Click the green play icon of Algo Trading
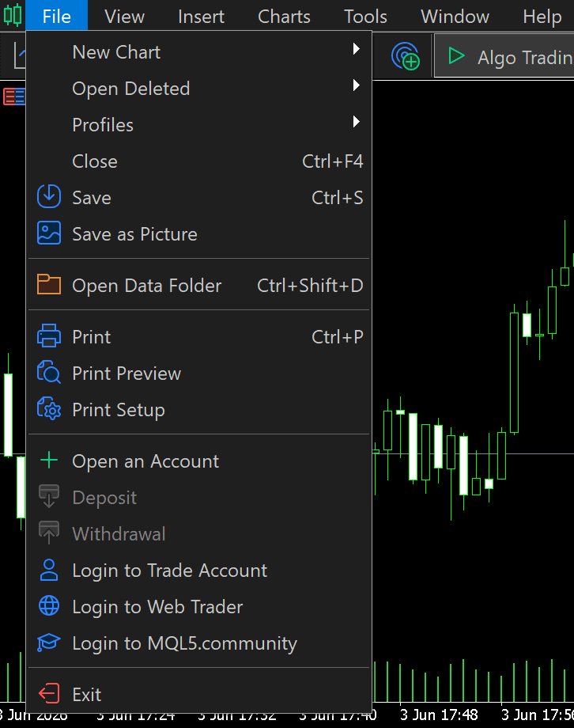Viewport: 574px width, 728px height. tap(456, 55)
